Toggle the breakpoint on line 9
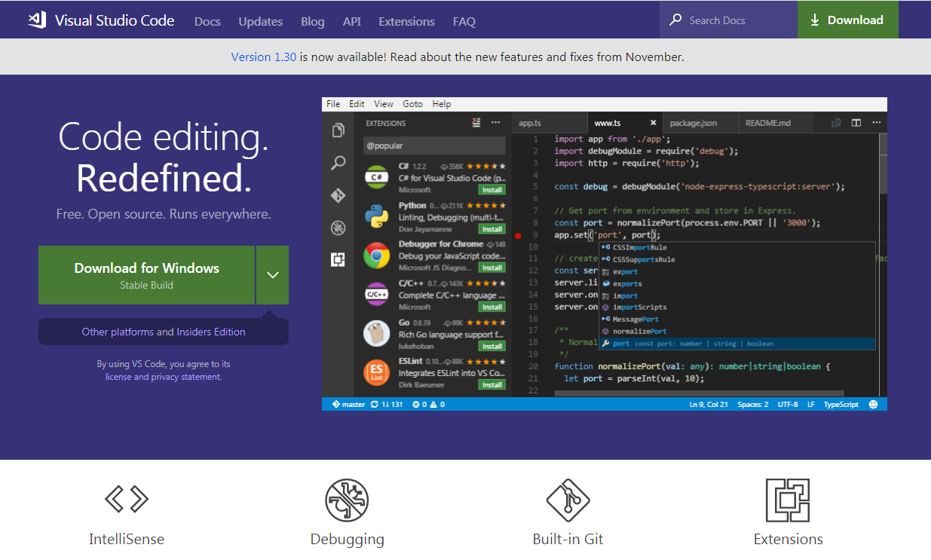Viewport: 931px width, 560px height. click(x=518, y=235)
